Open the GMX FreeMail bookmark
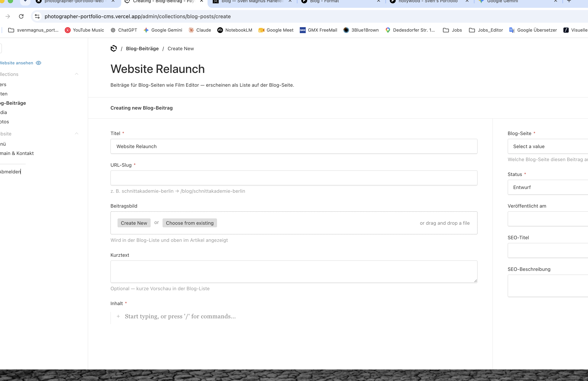The height and width of the screenshot is (381, 588). click(319, 30)
